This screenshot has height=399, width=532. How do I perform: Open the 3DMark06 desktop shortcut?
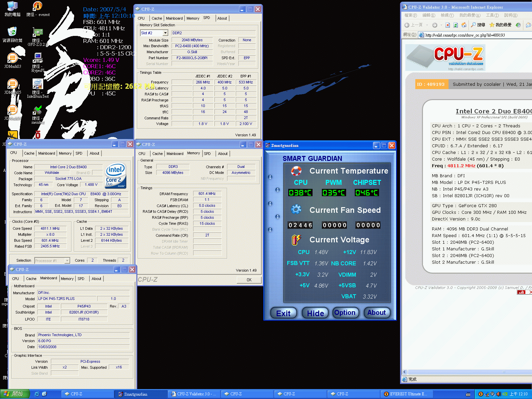pos(12,112)
